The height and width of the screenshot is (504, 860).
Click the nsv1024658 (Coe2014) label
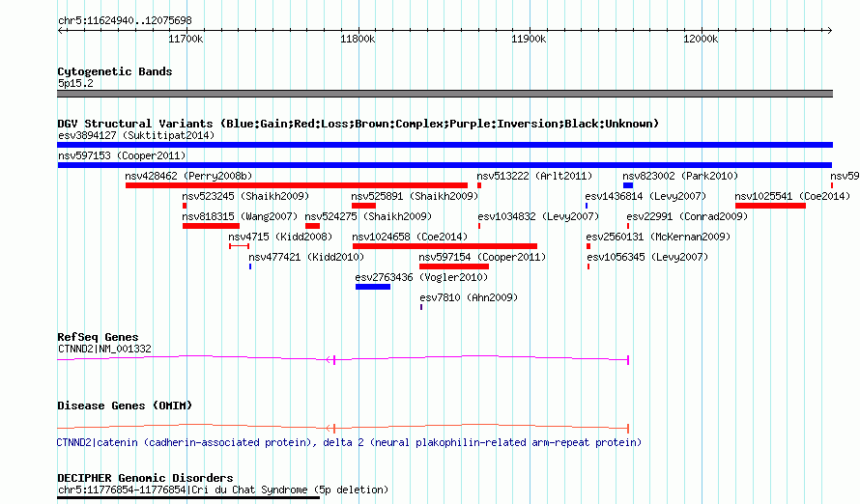(410, 237)
